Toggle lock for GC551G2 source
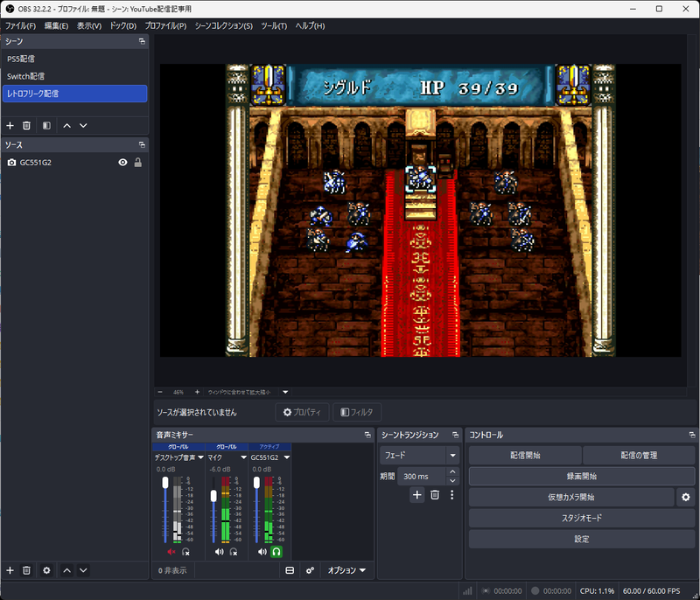The image size is (700, 600). 138,163
